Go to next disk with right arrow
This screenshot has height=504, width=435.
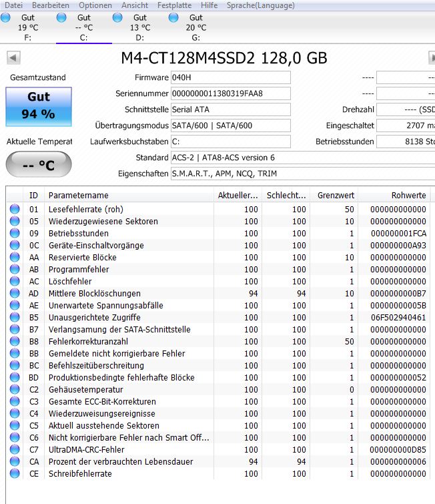[x=432, y=58]
